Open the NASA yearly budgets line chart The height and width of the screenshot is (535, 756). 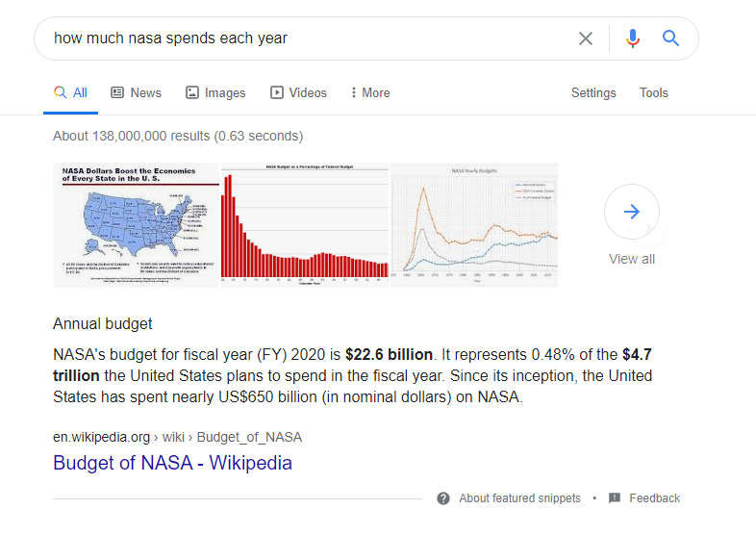473,225
